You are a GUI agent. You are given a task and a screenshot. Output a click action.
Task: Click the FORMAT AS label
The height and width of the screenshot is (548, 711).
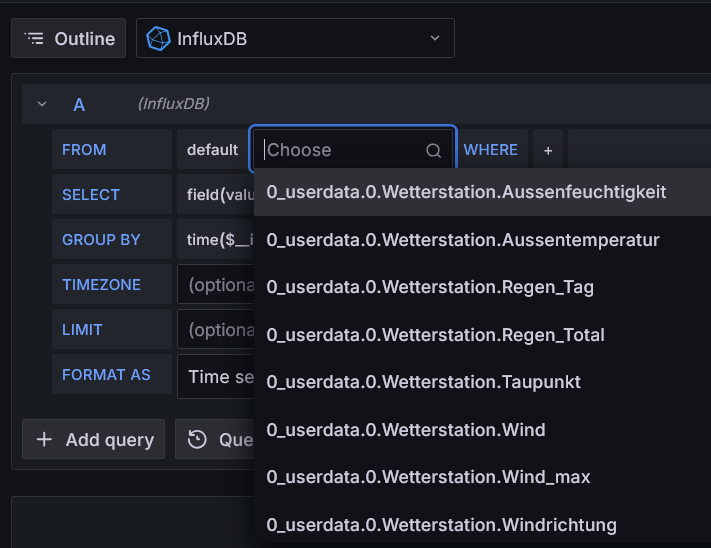pos(106,375)
